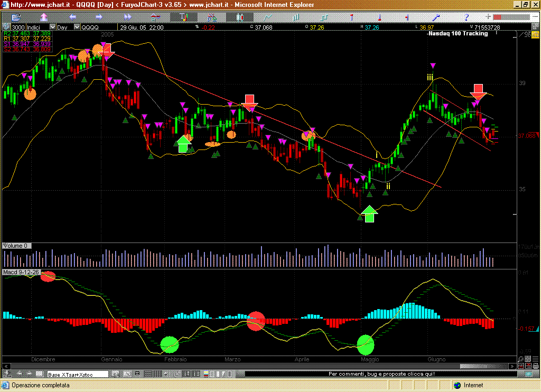Image resolution: width=541 pixels, height=392 pixels.
Task: Open settings with the wrench icon
Action: point(437,17)
